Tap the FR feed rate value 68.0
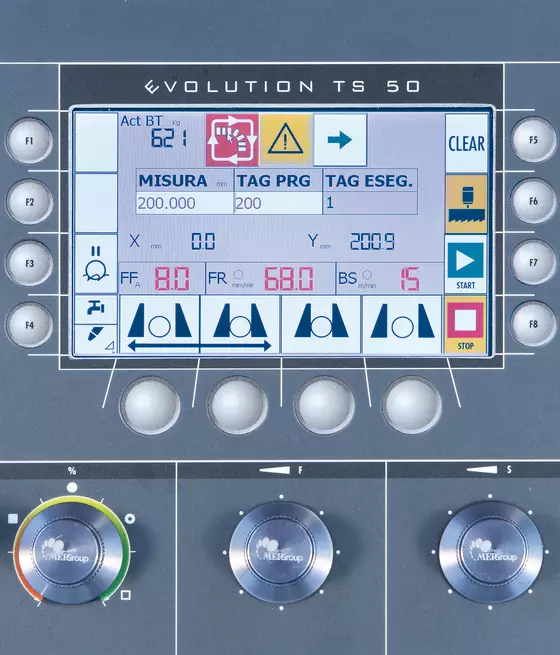The height and width of the screenshot is (655, 560). click(x=289, y=279)
